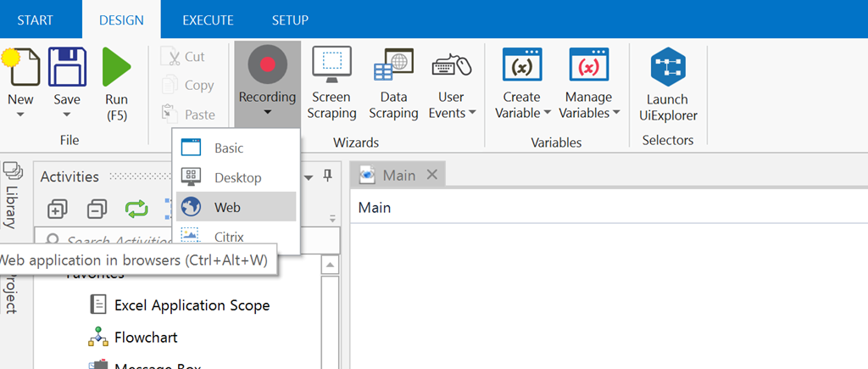868x369 pixels.
Task: Open the Library side panel tab
Action: pyautogui.click(x=11, y=195)
